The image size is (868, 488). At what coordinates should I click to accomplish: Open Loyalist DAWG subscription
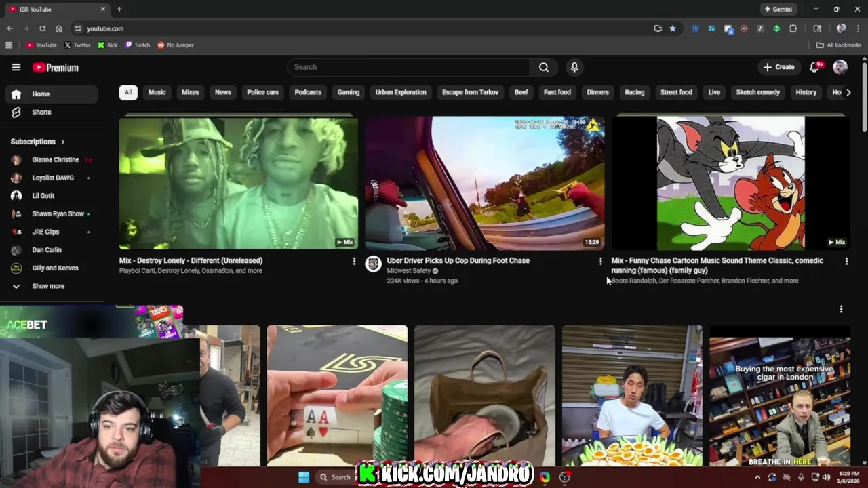52,178
